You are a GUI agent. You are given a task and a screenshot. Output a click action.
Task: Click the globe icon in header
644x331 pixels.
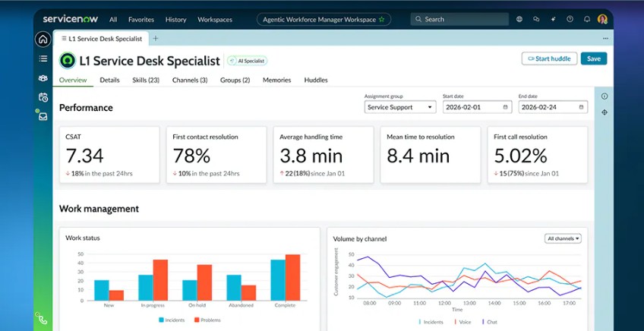(x=519, y=19)
